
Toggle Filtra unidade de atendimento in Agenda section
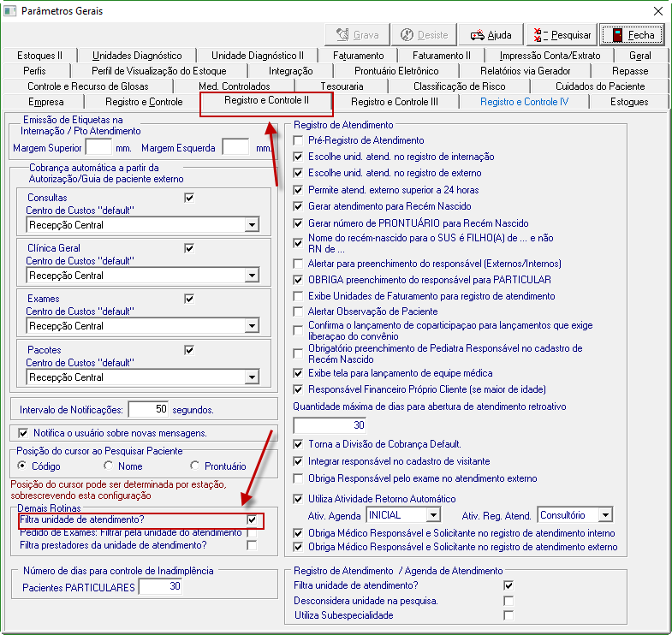pos(508,585)
